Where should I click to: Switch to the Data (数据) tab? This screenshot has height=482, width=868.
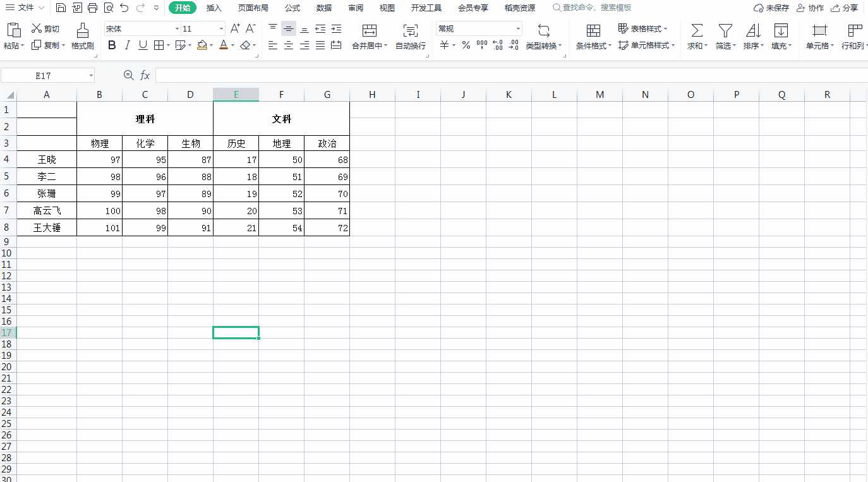pyautogui.click(x=324, y=8)
